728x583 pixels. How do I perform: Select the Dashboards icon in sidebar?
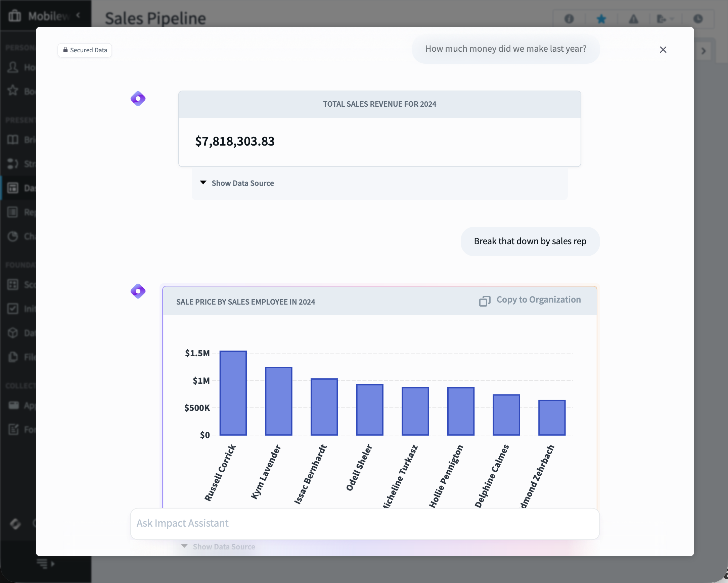coord(12,188)
